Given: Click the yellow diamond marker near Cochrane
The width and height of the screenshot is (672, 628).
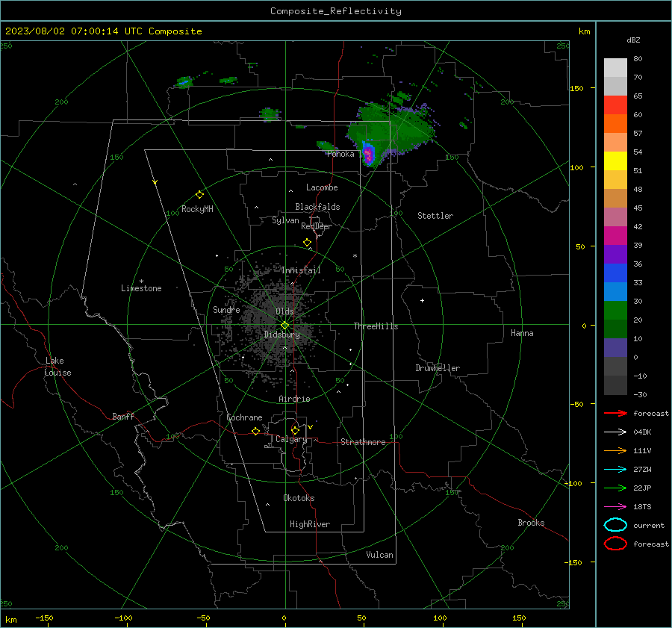Looking at the screenshot, I should point(255,431).
